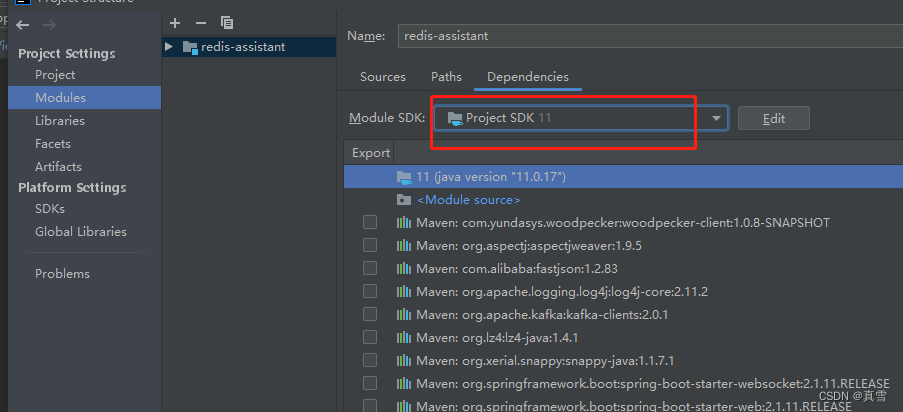Open Project settings section
903x412 pixels.
pyautogui.click(x=55, y=75)
